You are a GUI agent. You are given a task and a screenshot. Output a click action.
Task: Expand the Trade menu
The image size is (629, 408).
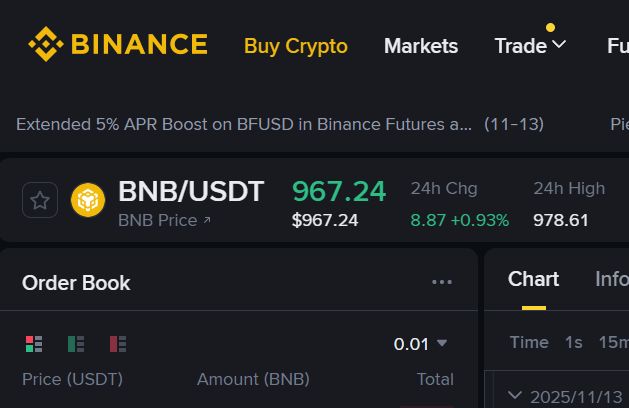pyautogui.click(x=530, y=46)
